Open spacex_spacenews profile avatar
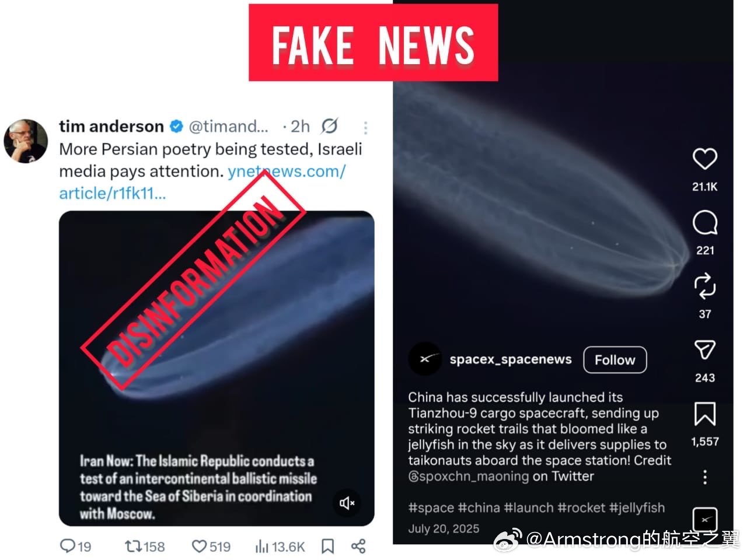Screen dimensions: 747x560 pyautogui.click(x=424, y=359)
